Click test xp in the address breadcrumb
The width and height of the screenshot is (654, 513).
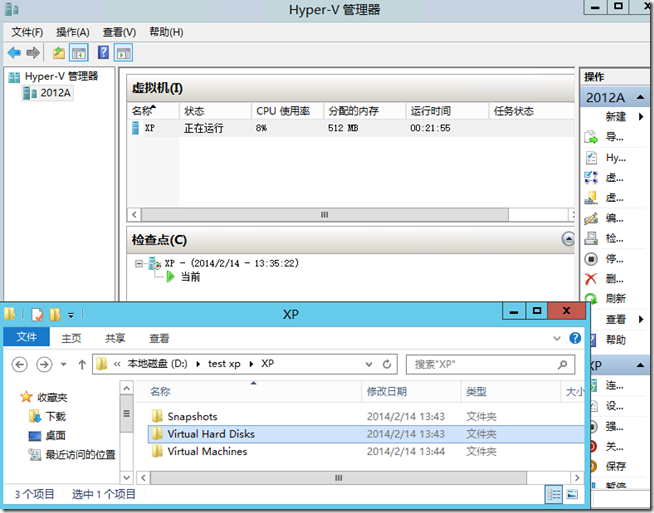224,364
